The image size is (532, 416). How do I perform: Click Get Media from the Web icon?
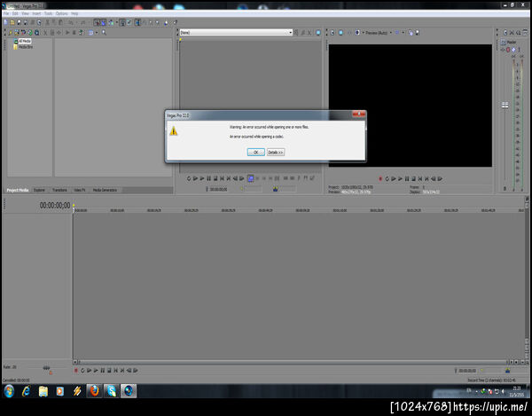[x=36, y=33]
